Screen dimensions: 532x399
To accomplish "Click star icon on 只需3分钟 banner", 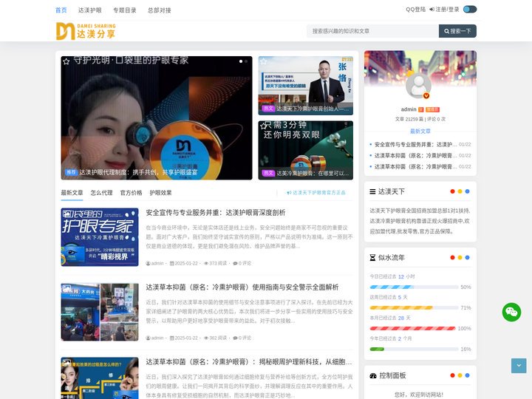I will [263, 126].
